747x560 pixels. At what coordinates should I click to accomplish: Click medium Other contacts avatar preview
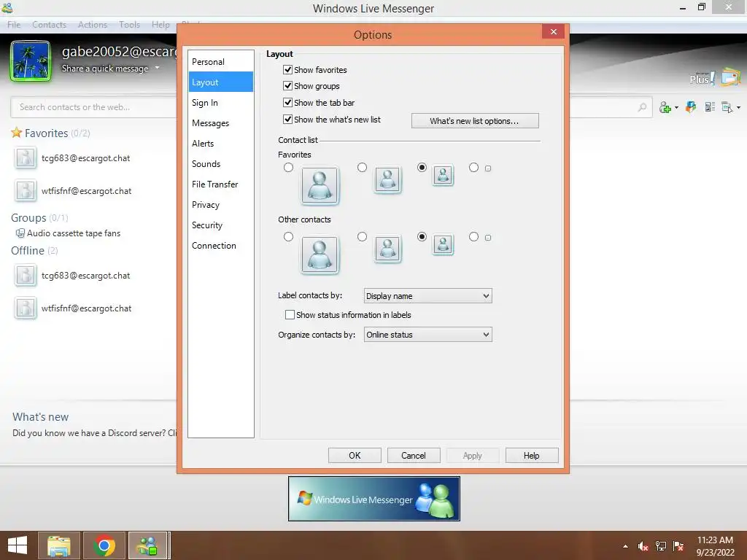click(x=387, y=249)
